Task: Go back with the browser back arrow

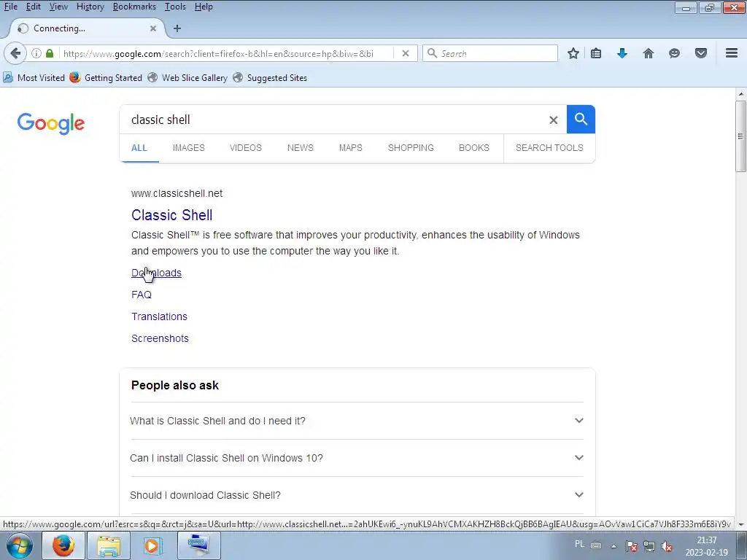Action: (x=15, y=53)
